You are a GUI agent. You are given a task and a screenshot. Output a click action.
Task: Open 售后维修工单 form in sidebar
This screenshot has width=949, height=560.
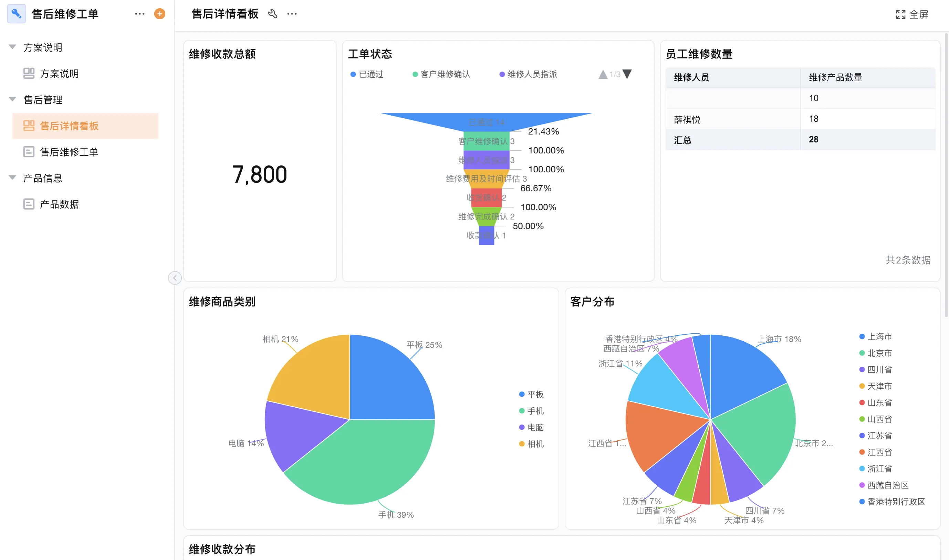click(x=69, y=152)
